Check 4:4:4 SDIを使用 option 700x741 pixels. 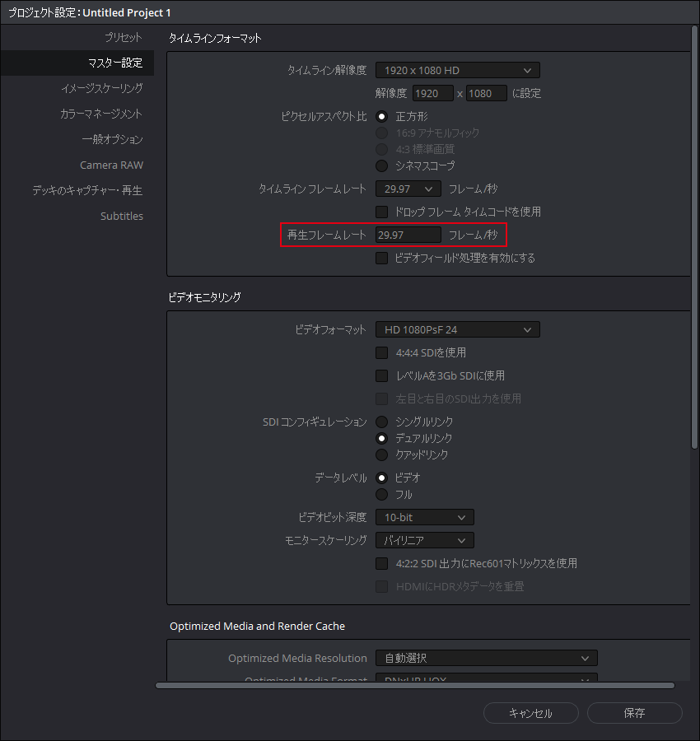pos(381,353)
